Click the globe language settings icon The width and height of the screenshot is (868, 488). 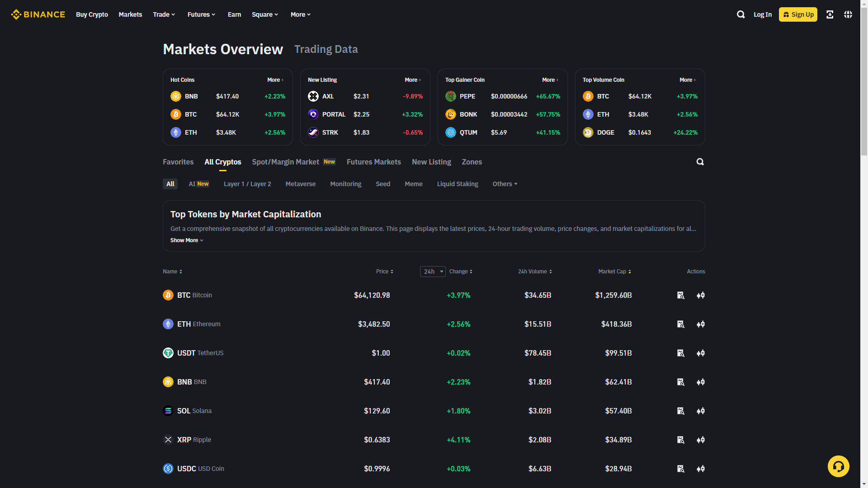click(848, 14)
